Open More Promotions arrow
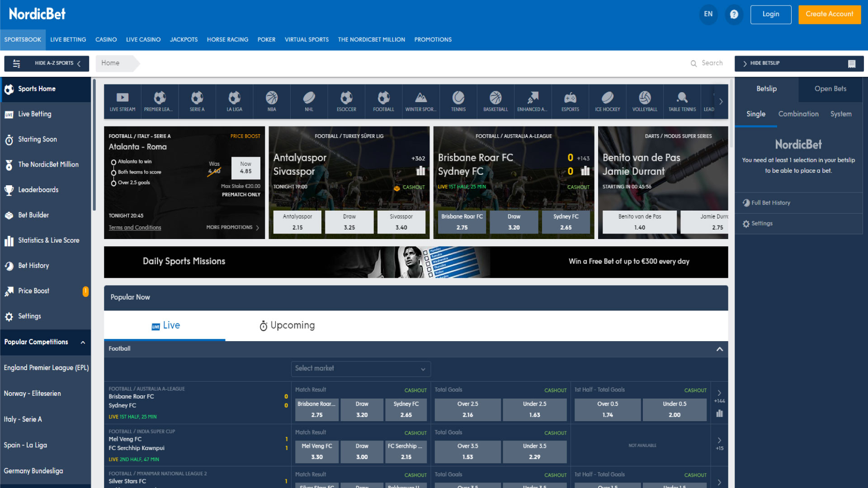The width and height of the screenshot is (868, 488). [x=257, y=228]
